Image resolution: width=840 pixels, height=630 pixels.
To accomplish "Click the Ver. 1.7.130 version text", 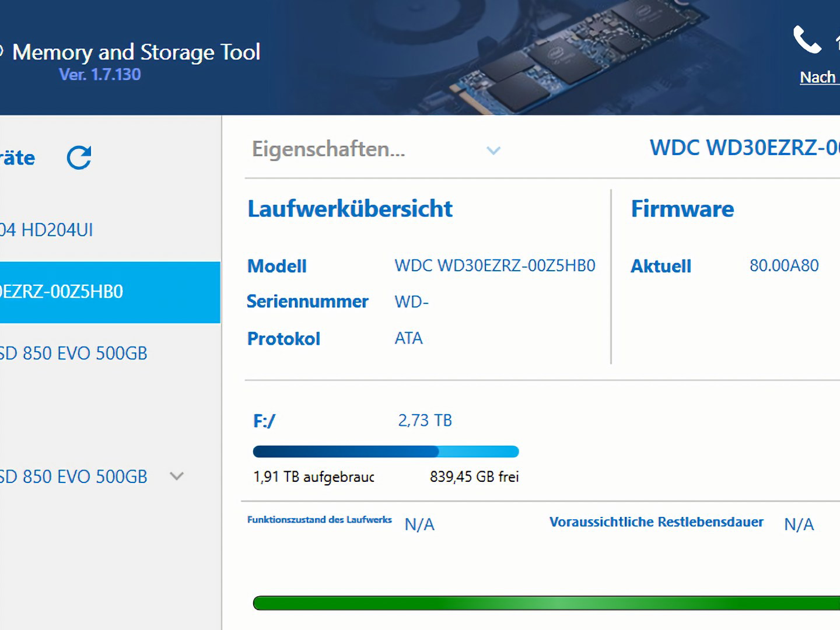I will click(x=100, y=75).
